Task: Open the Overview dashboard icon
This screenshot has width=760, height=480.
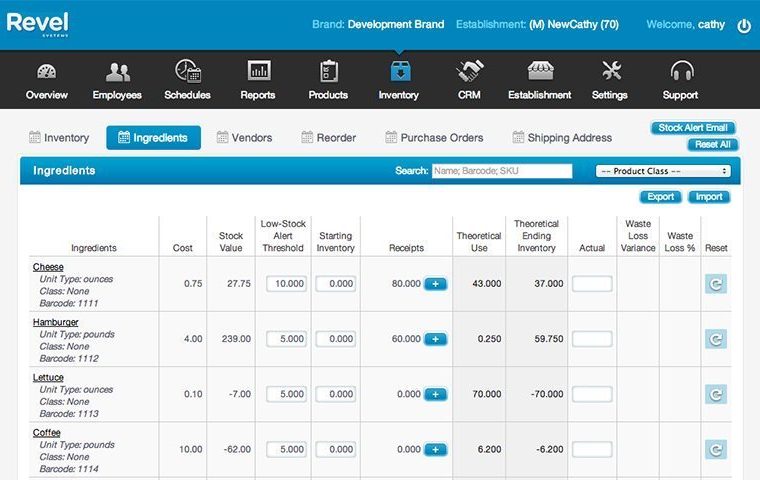Action: pyautogui.click(x=47, y=72)
